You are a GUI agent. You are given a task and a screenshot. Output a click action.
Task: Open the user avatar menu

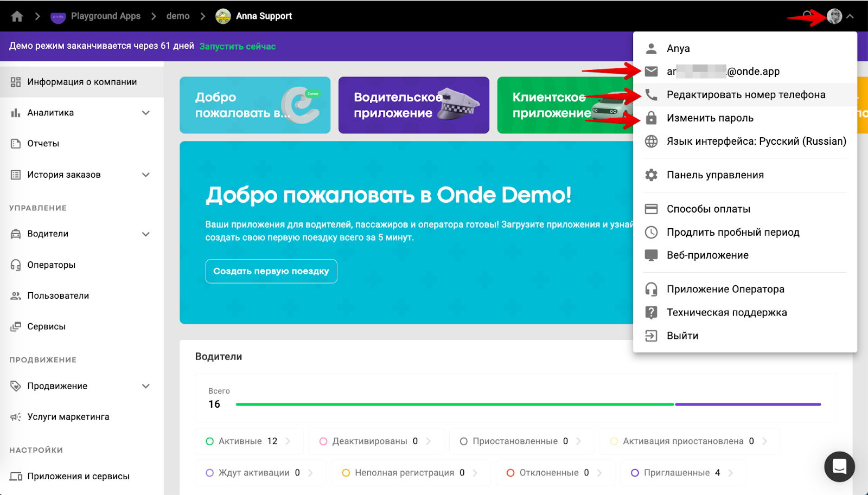tap(834, 16)
